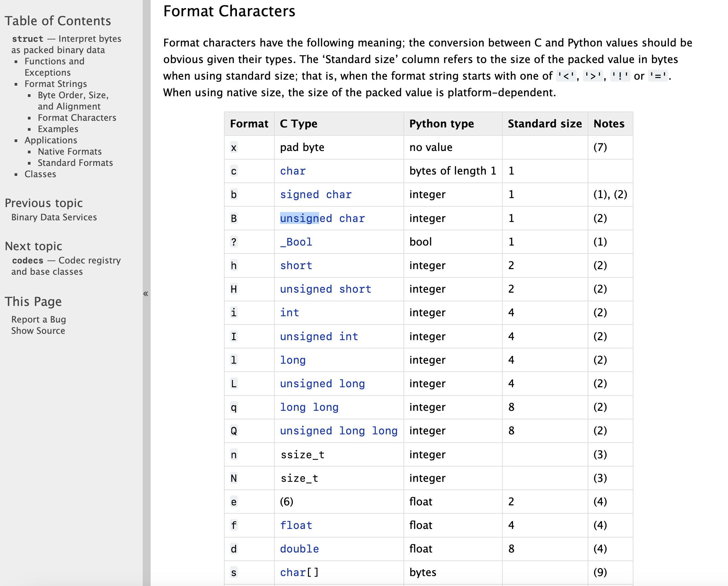Open previous topic Binary Data Services
Image resolution: width=728 pixels, height=586 pixels.
click(54, 217)
